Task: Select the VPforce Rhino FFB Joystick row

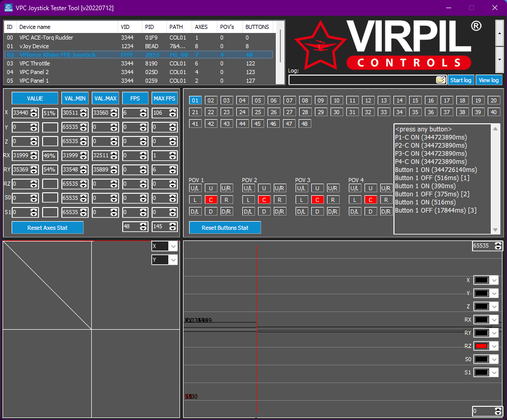Action: click(139, 55)
